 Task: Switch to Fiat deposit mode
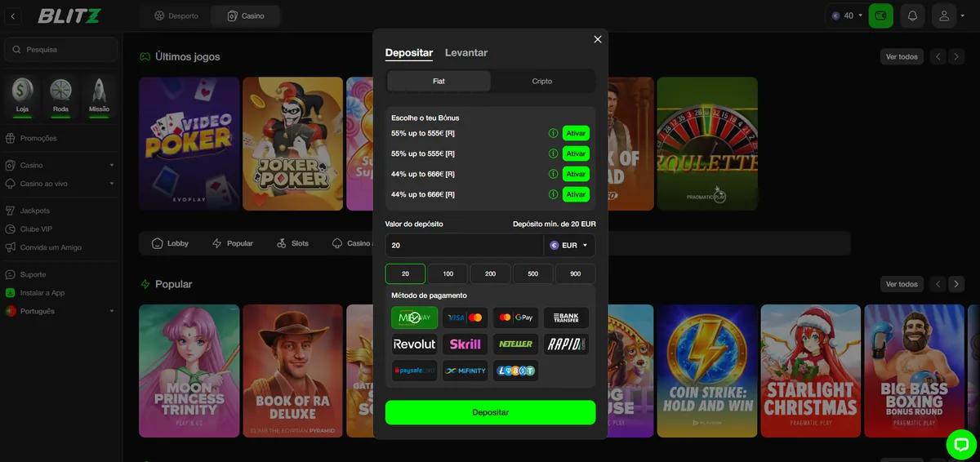pyautogui.click(x=439, y=81)
